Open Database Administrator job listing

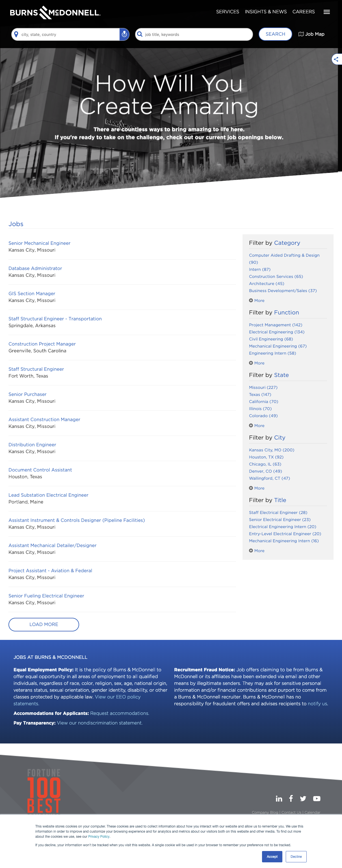(x=35, y=269)
